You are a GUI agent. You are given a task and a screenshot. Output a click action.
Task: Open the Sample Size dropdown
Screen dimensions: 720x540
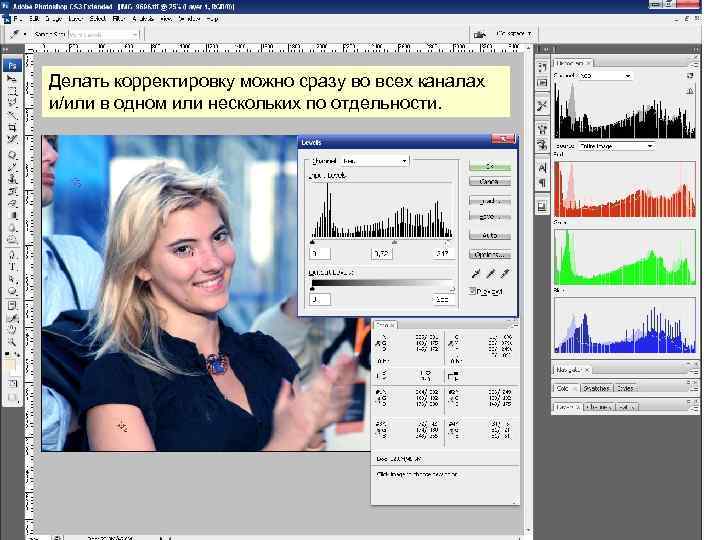(x=103, y=34)
